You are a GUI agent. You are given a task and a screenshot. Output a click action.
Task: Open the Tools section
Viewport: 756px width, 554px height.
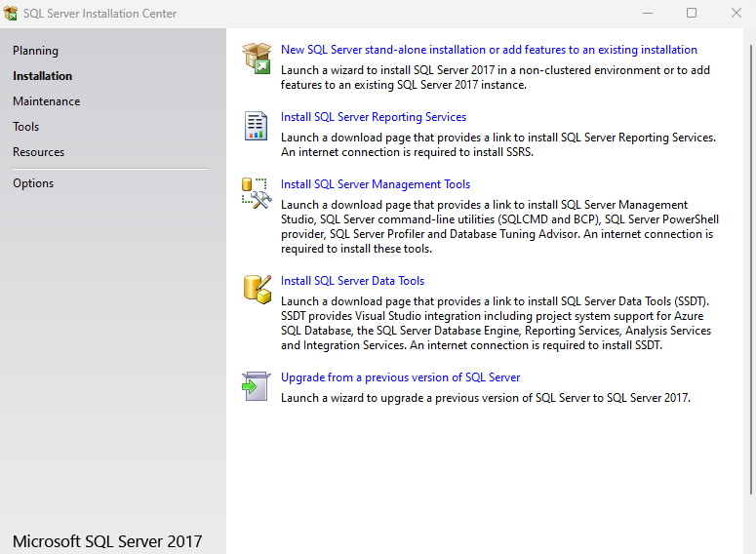point(25,127)
